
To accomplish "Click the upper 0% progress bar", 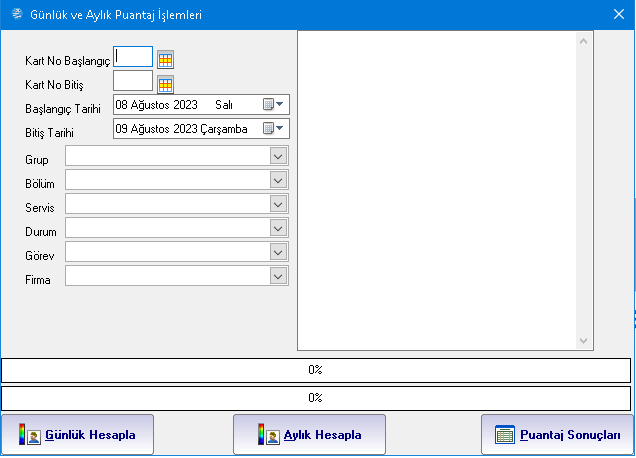I will (x=316, y=370).
